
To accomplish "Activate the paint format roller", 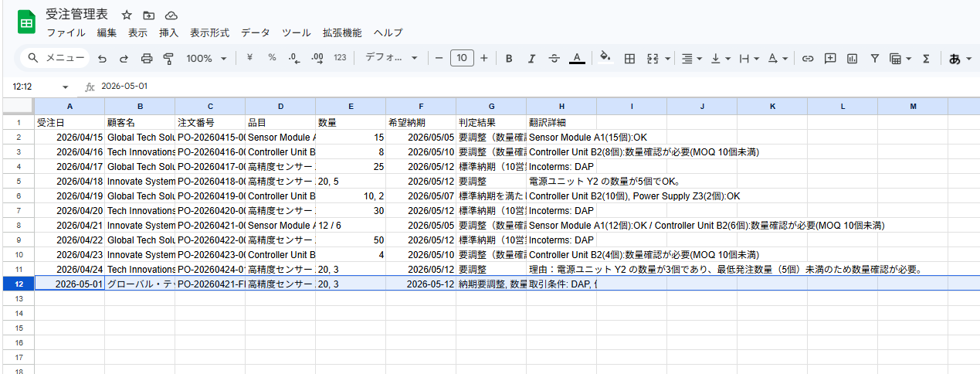I will pyautogui.click(x=168, y=58).
